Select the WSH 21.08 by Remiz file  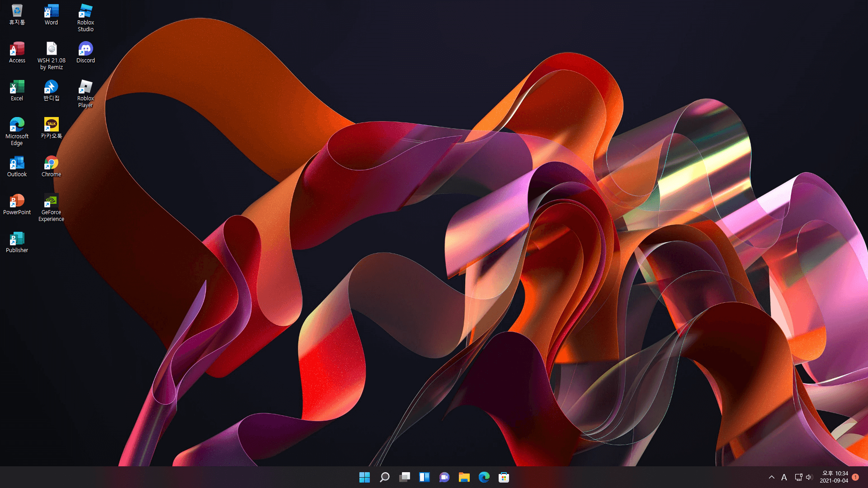point(51,56)
